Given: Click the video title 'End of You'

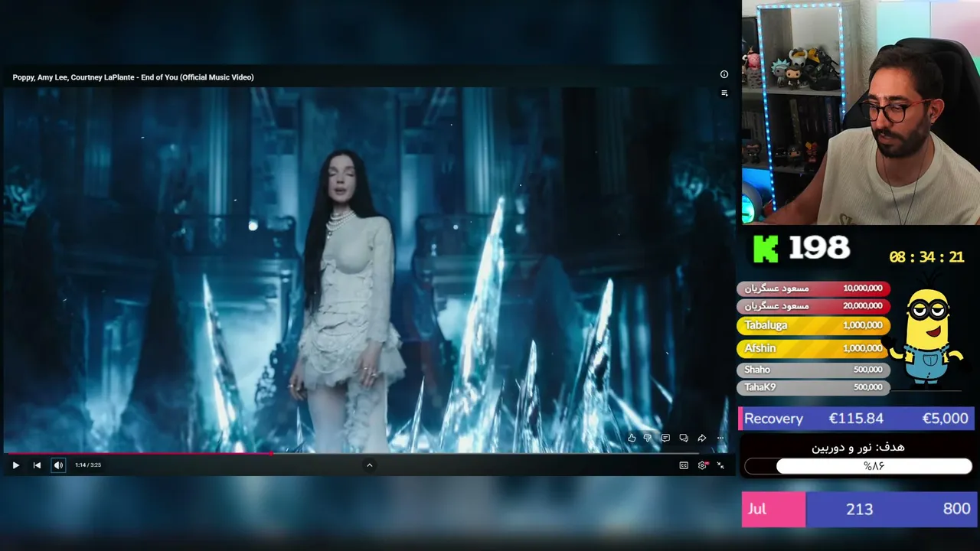Looking at the screenshot, I should tap(133, 77).
